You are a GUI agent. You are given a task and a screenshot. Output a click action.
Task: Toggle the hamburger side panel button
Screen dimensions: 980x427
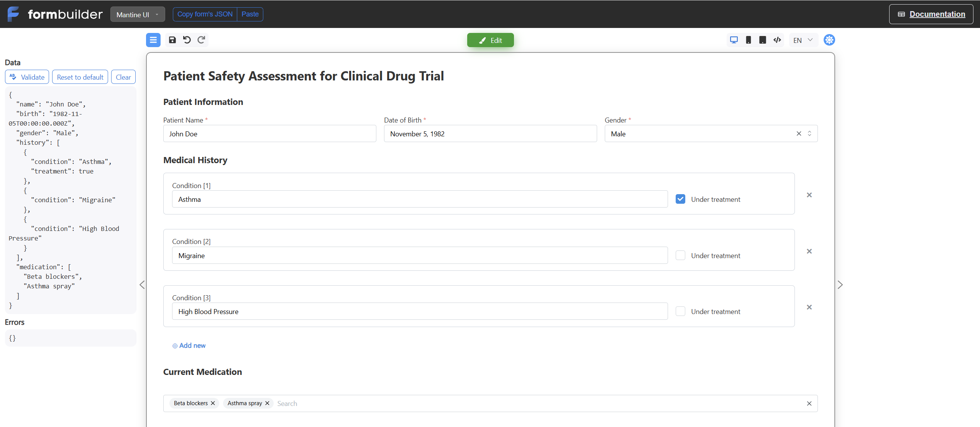point(153,40)
